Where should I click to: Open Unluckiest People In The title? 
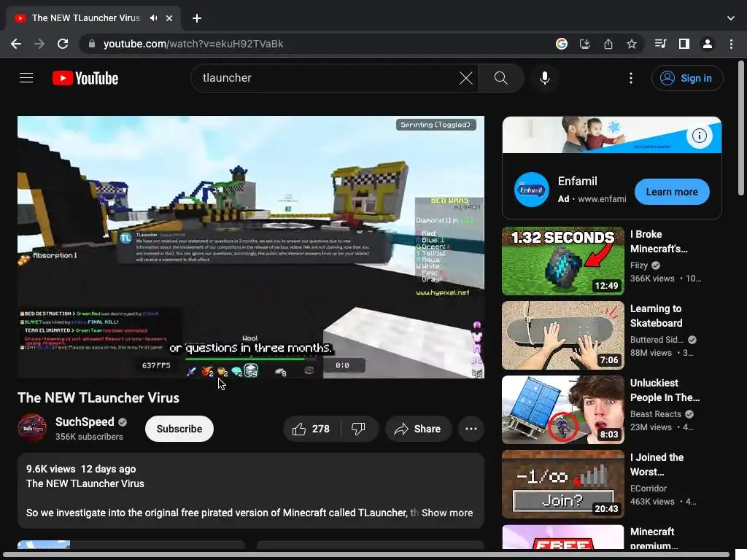pos(665,390)
